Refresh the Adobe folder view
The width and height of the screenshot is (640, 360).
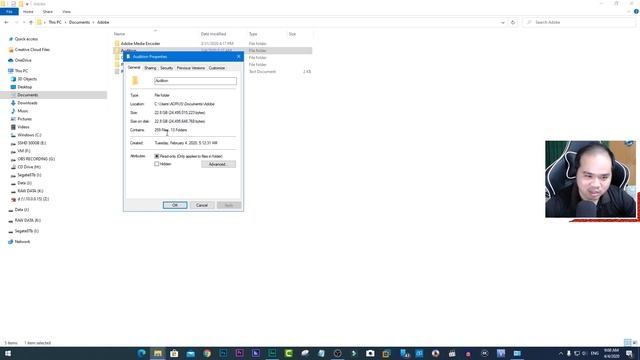pyautogui.click(x=513, y=22)
